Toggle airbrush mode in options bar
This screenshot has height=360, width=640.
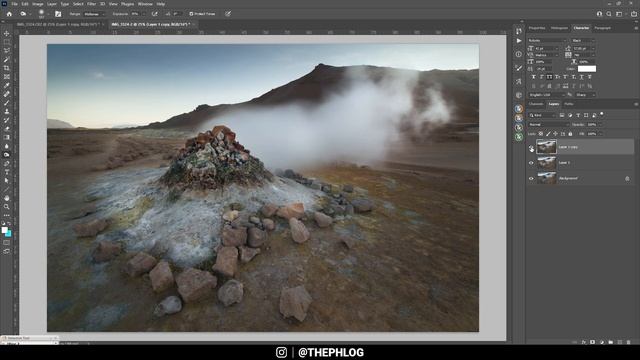tap(154, 14)
